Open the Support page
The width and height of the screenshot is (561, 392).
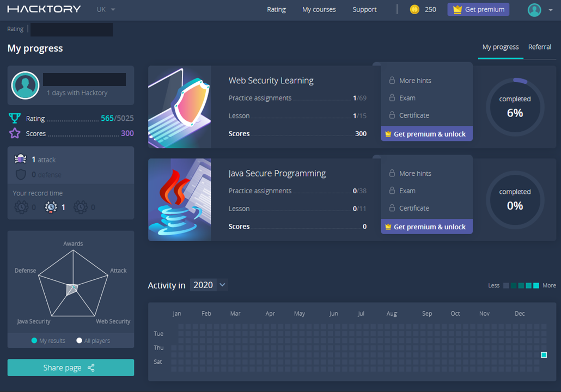coord(364,10)
